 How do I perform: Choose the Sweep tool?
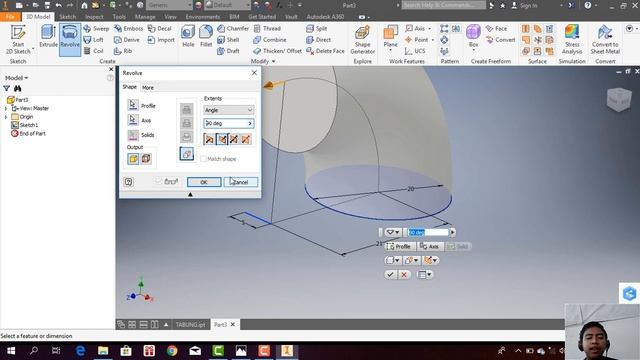pyautogui.click(x=96, y=29)
